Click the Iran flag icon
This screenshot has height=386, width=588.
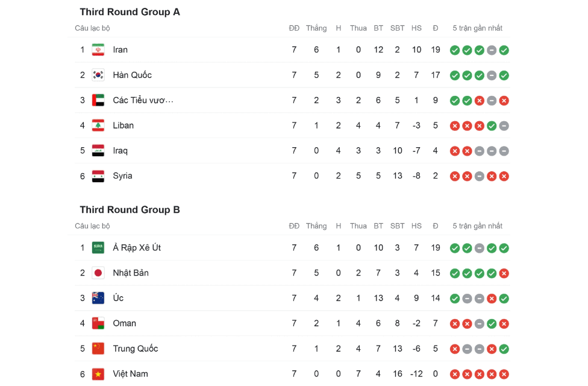(x=98, y=49)
